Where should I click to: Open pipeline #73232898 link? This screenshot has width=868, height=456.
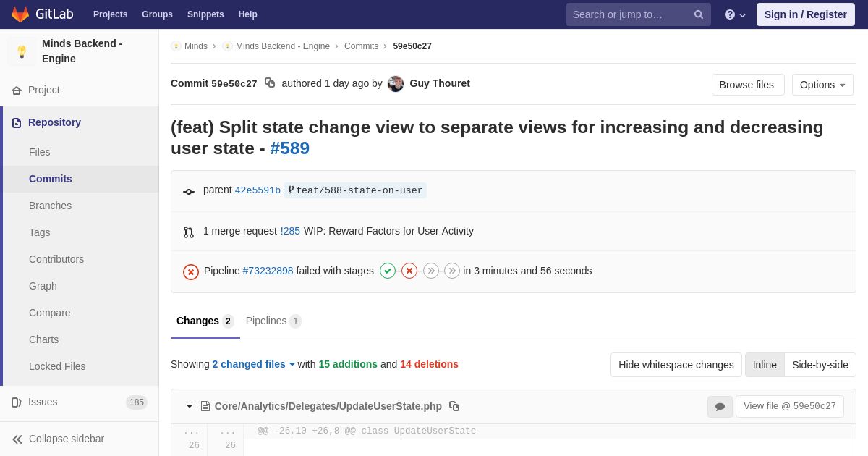268,271
